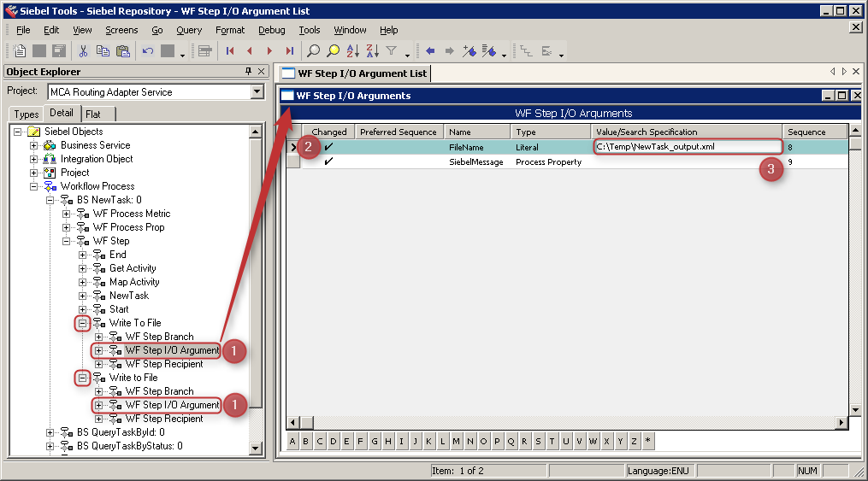Image resolution: width=868 pixels, height=481 pixels.
Task: Click the New Query magnifier icon
Action: coord(313,51)
